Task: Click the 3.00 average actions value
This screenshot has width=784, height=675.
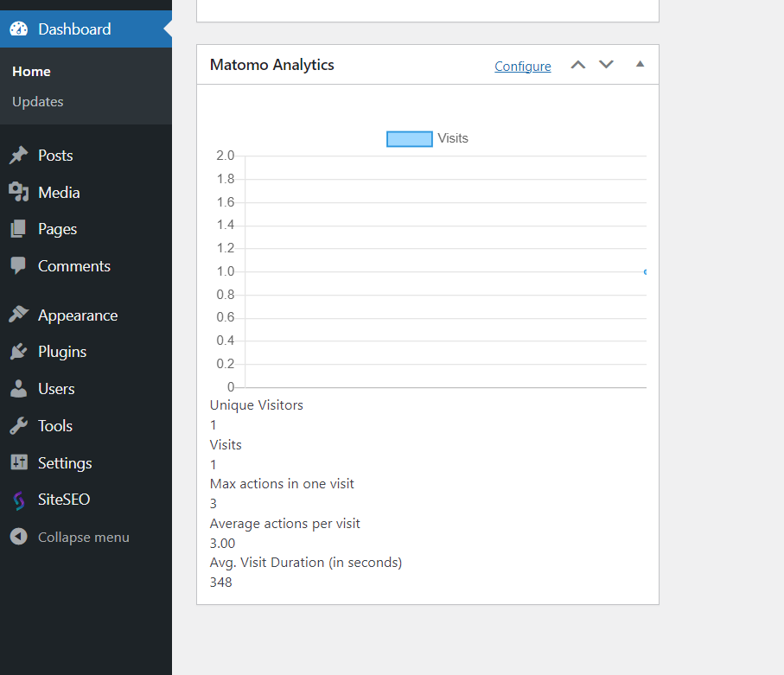Action: 222,543
